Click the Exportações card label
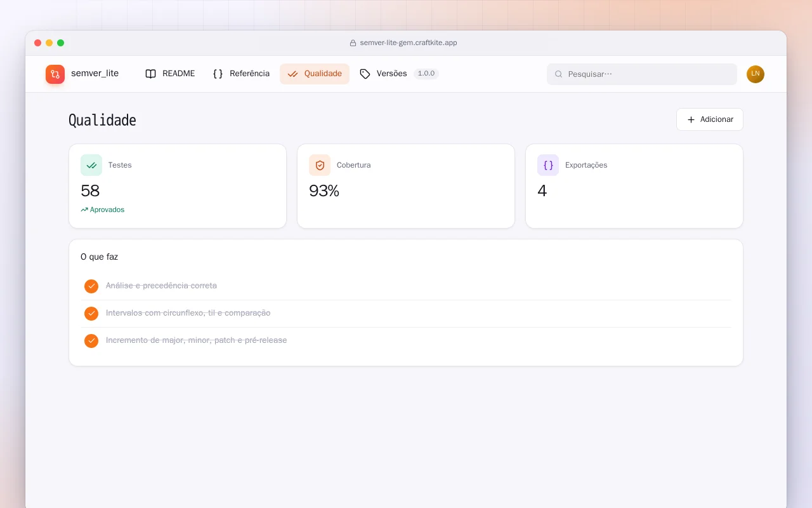This screenshot has height=508, width=812. [586, 165]
